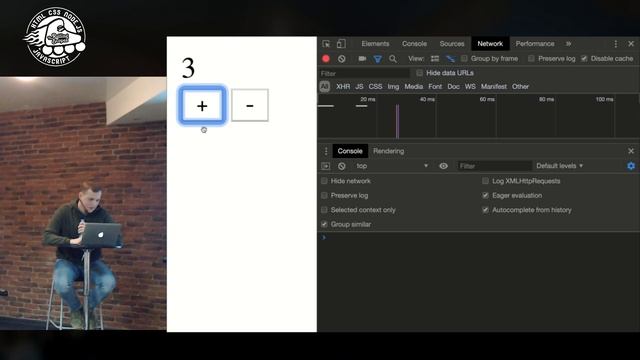640x360 pixels.
Task: Open the Performance tab
Action: [x=535, y=44]
